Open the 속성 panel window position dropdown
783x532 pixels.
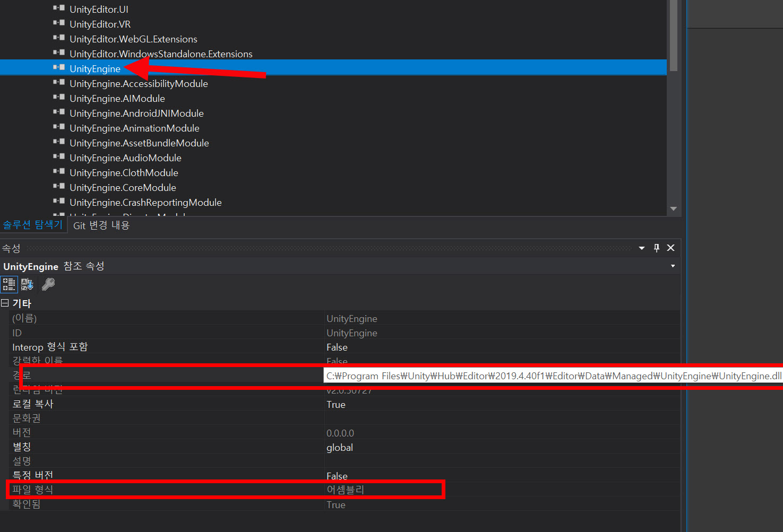tap(642, 248)
